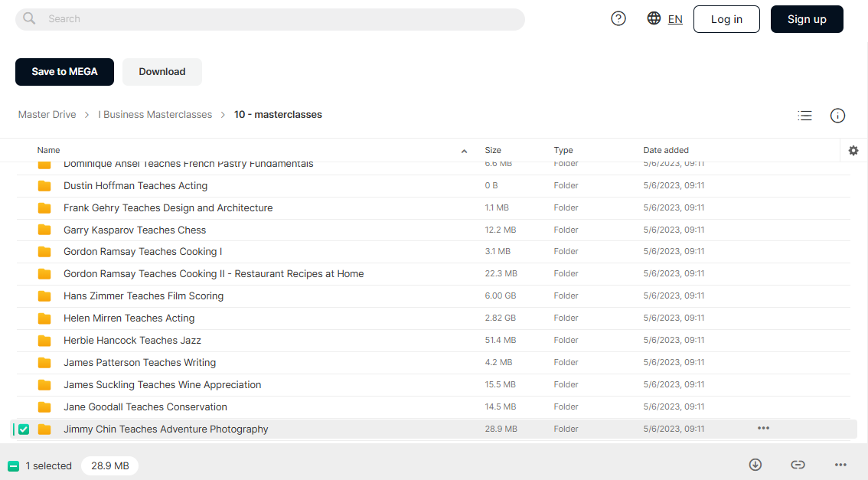This screenshot has width=868, height=480.
Task: Click folder icon for Garry Kasparov Teaches Chess
Action: coord(44,230)
